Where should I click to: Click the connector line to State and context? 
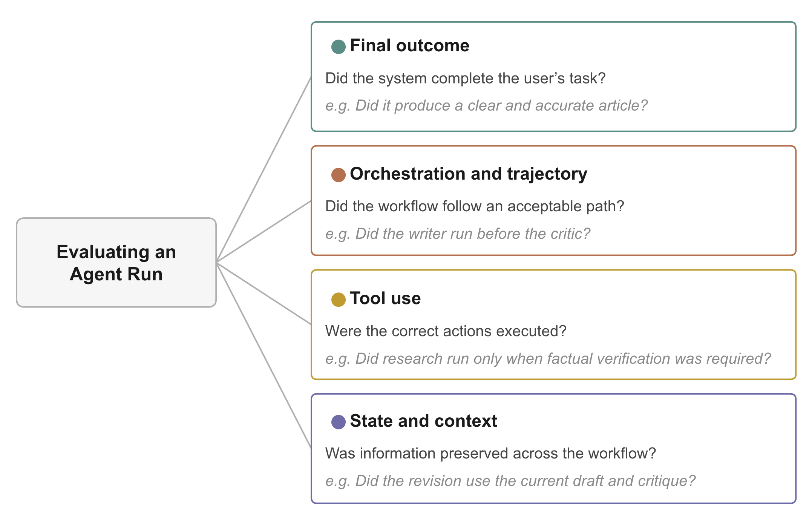264,355
